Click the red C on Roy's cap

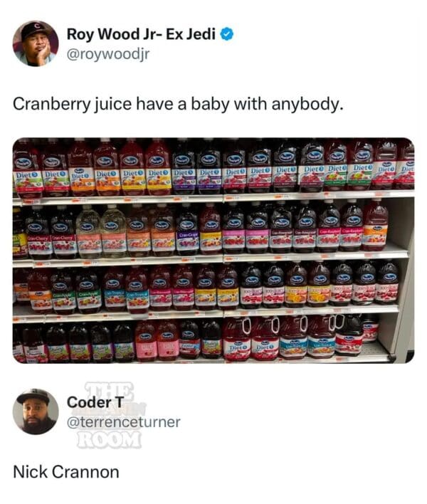[36, 26]
